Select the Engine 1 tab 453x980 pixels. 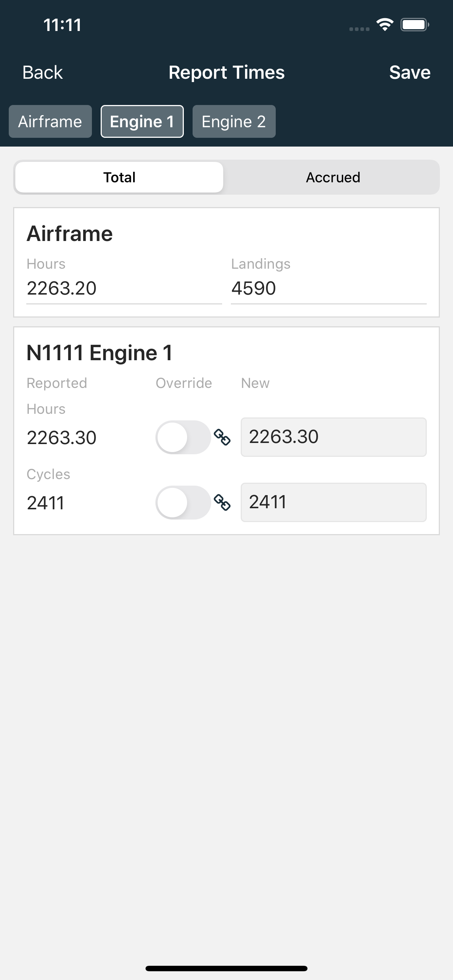tap(142, 121)
